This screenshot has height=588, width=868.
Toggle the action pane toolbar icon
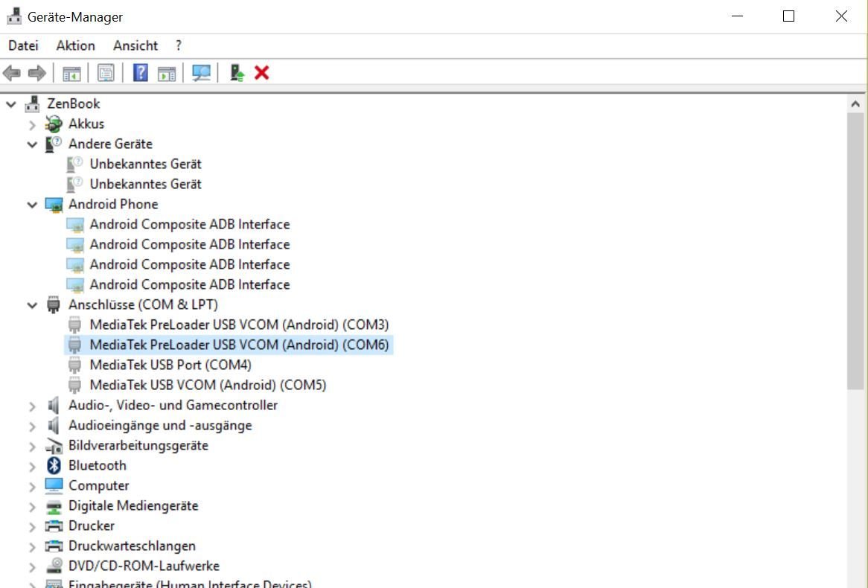[167, 73]
